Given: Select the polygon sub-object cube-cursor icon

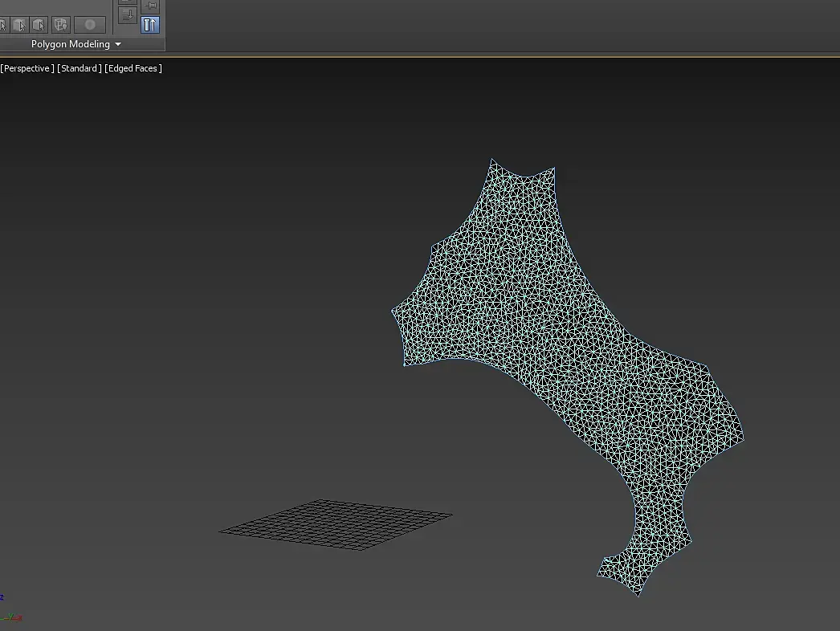Looking at the screenshot, I should click(20, 25).
